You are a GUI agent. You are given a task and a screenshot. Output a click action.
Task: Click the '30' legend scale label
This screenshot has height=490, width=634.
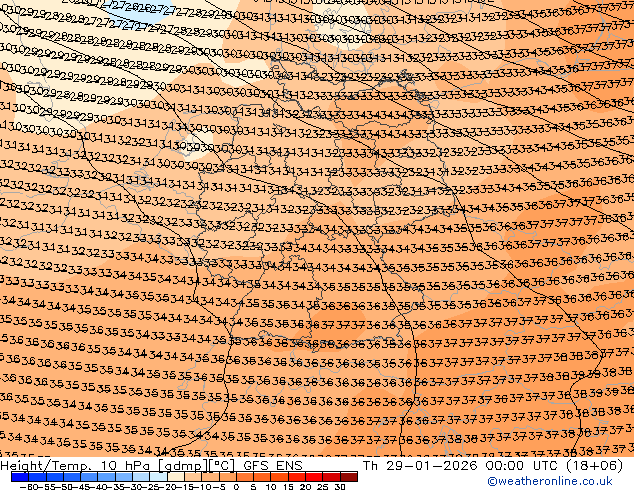click(x=340, y=486)
